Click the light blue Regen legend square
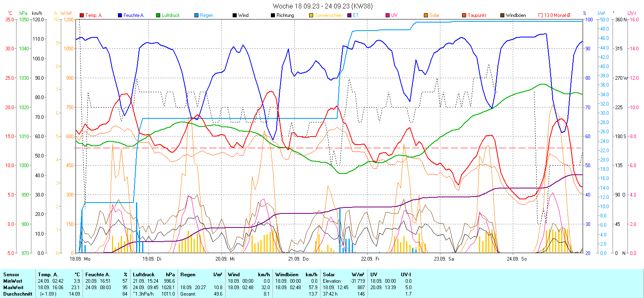The height and width of the screenshot is (298, 644). (196, 15)
